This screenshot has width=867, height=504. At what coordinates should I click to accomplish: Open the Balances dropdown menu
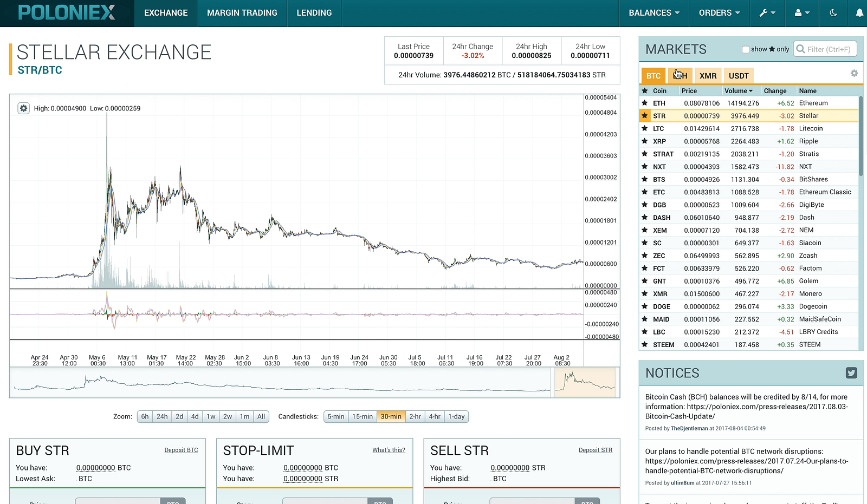point(654,13)
